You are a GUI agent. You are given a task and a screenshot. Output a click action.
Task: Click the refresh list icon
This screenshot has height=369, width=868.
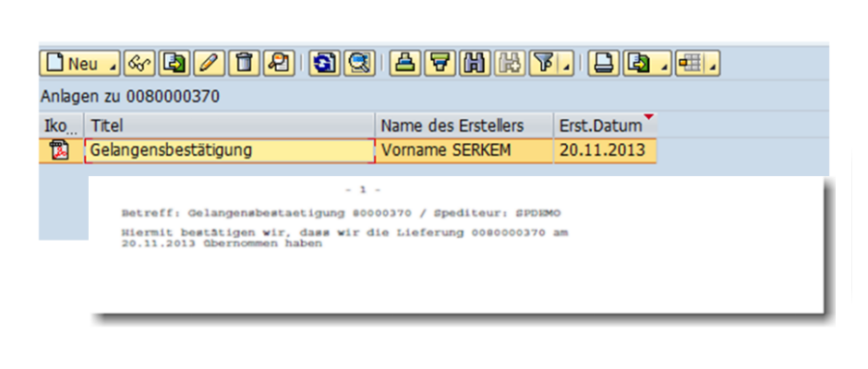click(x=323, y=64)
